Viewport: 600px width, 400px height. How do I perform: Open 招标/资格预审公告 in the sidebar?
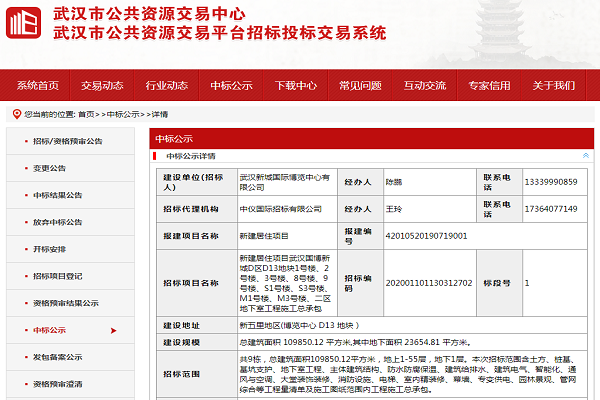(x=67, y=141)
